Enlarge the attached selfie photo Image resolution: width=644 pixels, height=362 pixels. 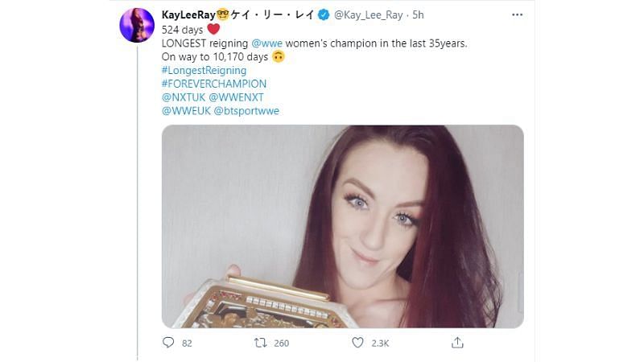(x=343, y=227)
